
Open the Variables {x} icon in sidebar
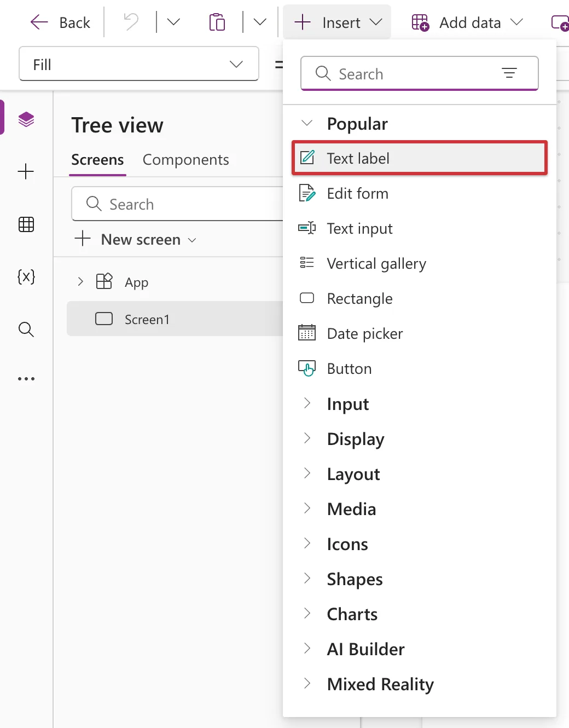coord(26,276)
